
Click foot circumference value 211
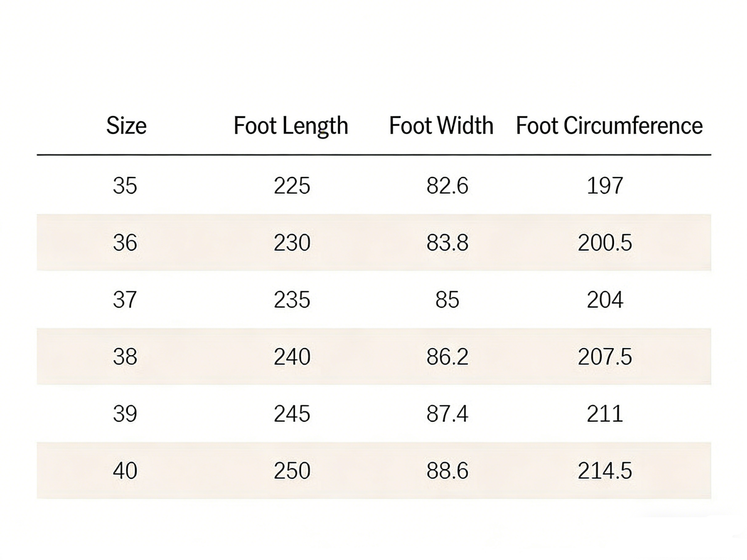605,414
